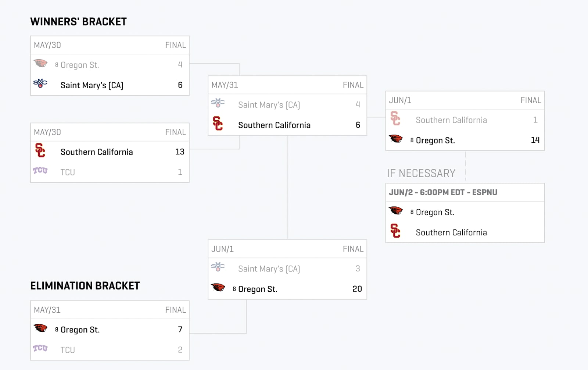588x370 pixels.
Task: Click Oregon St. logo in the 14-1 final
Action: coord(396,139)
